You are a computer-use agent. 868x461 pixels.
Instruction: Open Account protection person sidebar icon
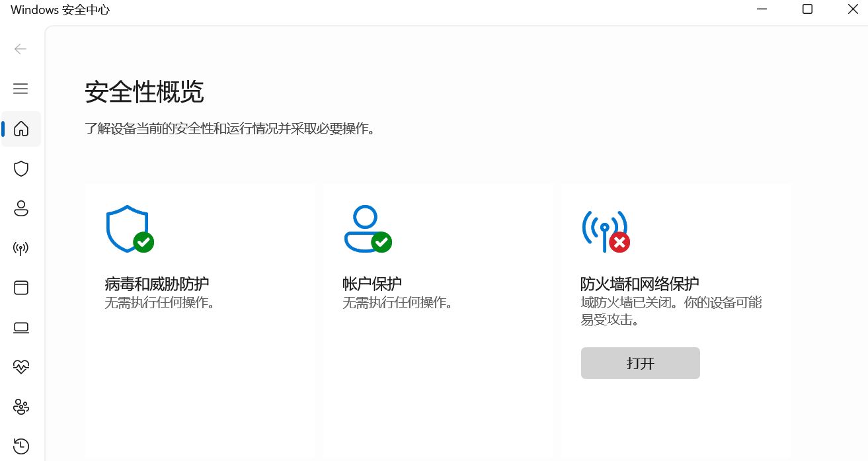tap(21, 208)
